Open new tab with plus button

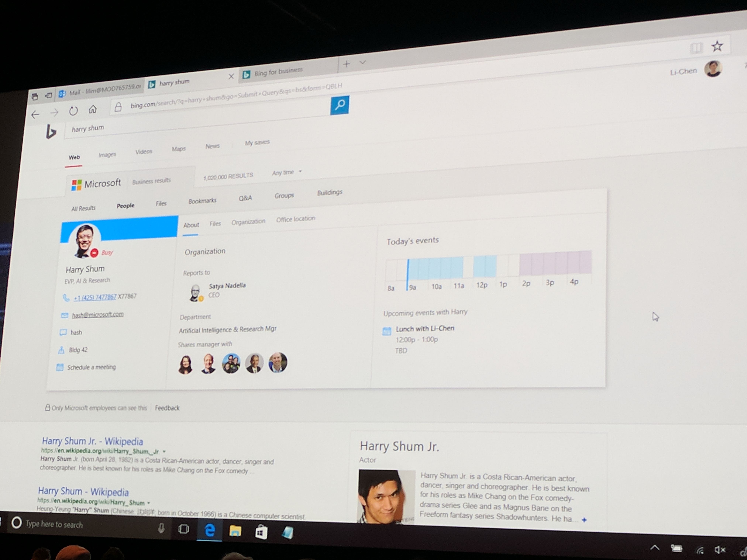coord(347,64)
